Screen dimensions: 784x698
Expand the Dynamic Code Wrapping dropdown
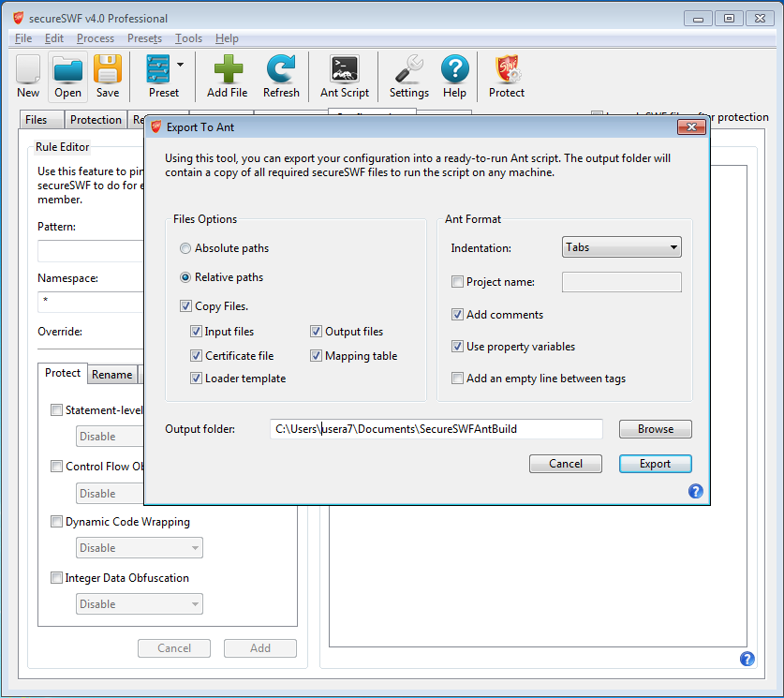click(x=139, y=548)
